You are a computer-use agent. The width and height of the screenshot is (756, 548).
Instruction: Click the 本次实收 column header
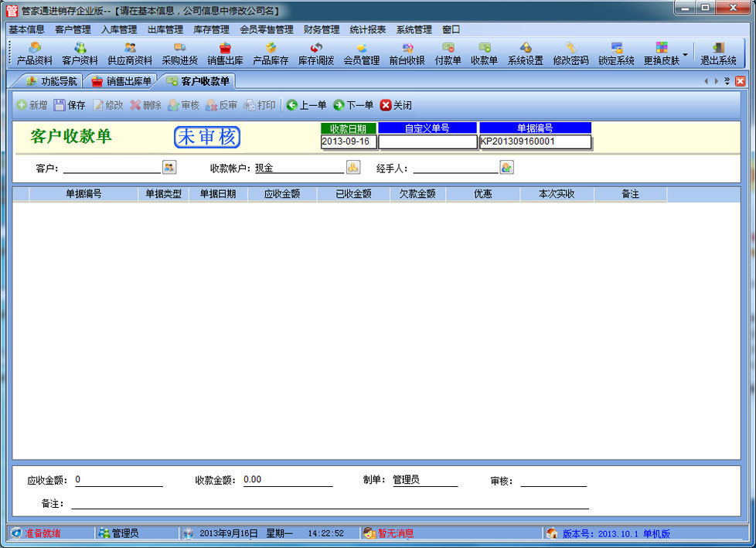pyautogui.click(x=557, y=194)
